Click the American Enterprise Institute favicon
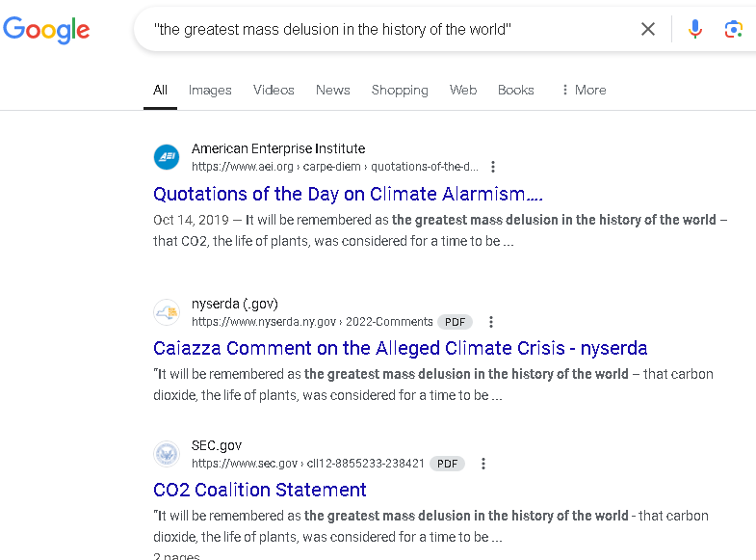Image resolution: width=756 pixels, height=560 pixels. 167,157
